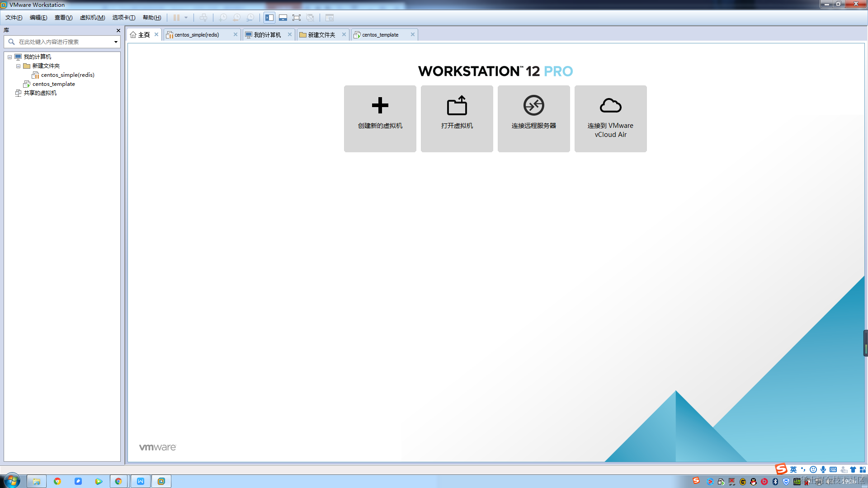Screen dimensions: 868x488
Task: Toggle the thumbnail bar view button
Action: click(283, 18)
